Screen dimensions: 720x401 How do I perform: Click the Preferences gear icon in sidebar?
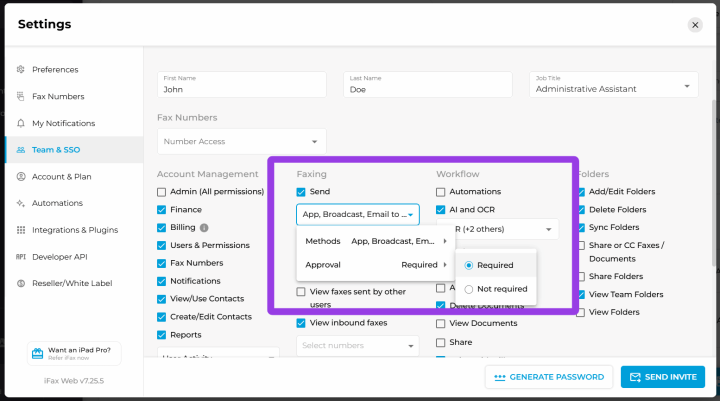(x=21, y=70)
